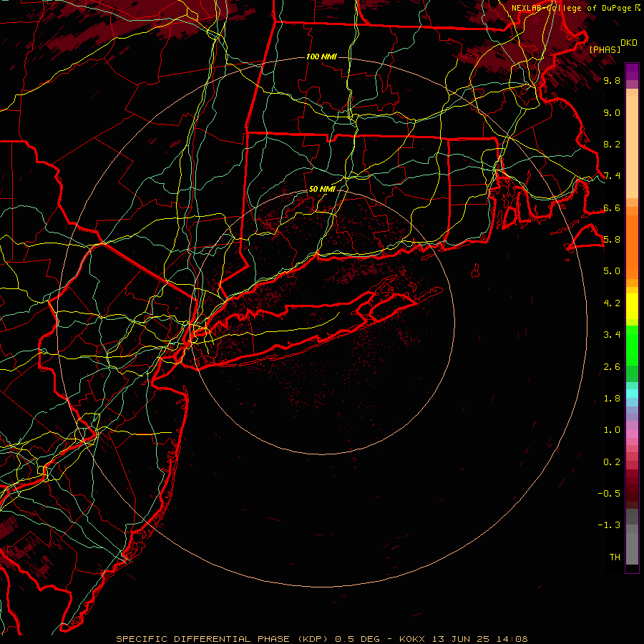644x644 pixels.
Task: Pick the peach band of the color scale
Action: point(632,146)
